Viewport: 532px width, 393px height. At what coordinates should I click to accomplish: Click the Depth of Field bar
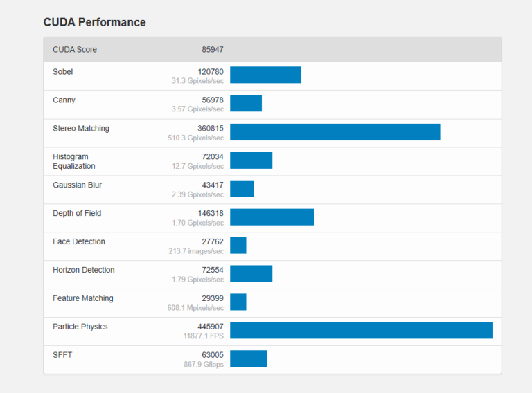(272, 217)
